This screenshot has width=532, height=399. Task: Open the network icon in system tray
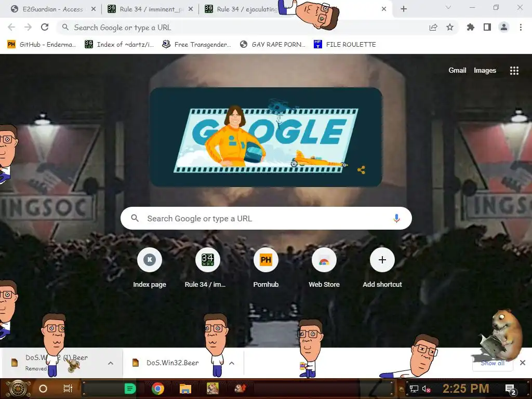(x=414, y=389)
